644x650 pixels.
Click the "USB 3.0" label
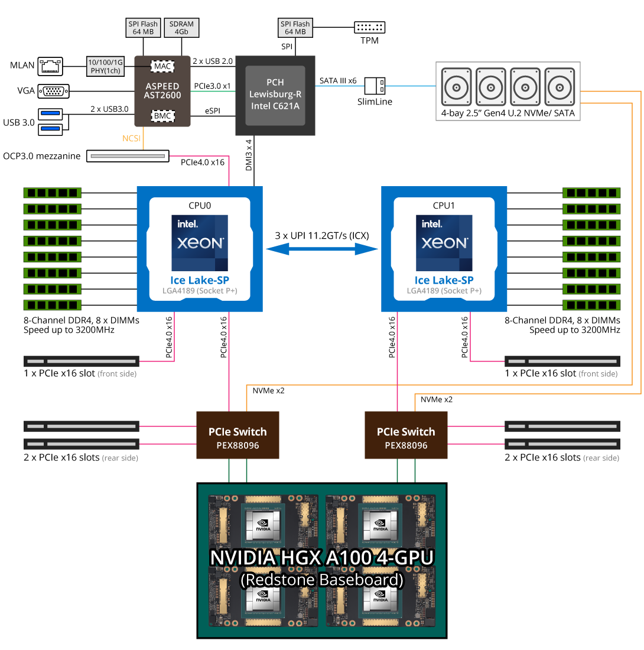pos(19,122)
